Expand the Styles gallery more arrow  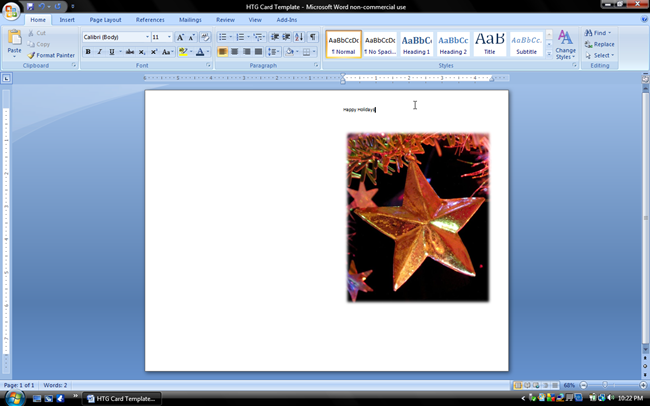pyautogui.click(x=549, y=53)
